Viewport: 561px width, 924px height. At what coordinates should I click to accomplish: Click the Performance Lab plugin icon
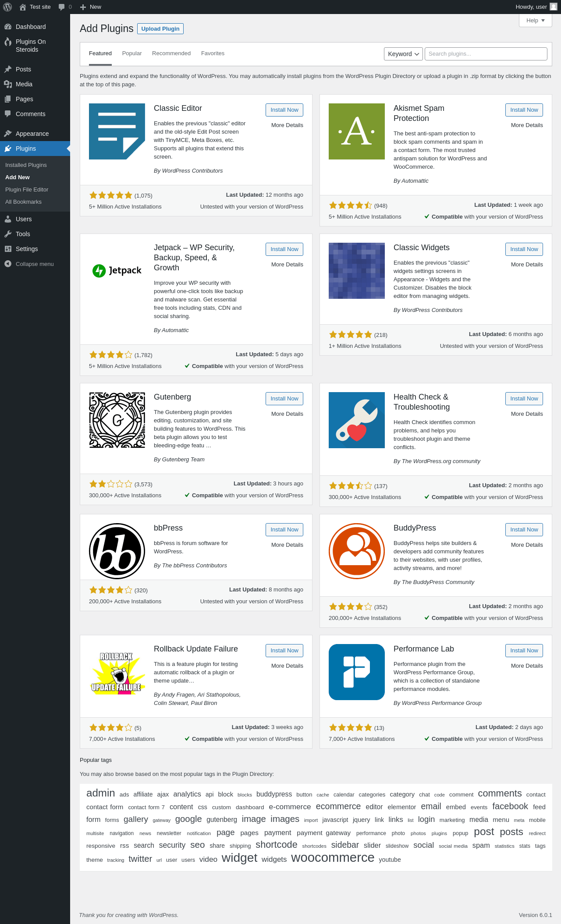pos(357,672)
